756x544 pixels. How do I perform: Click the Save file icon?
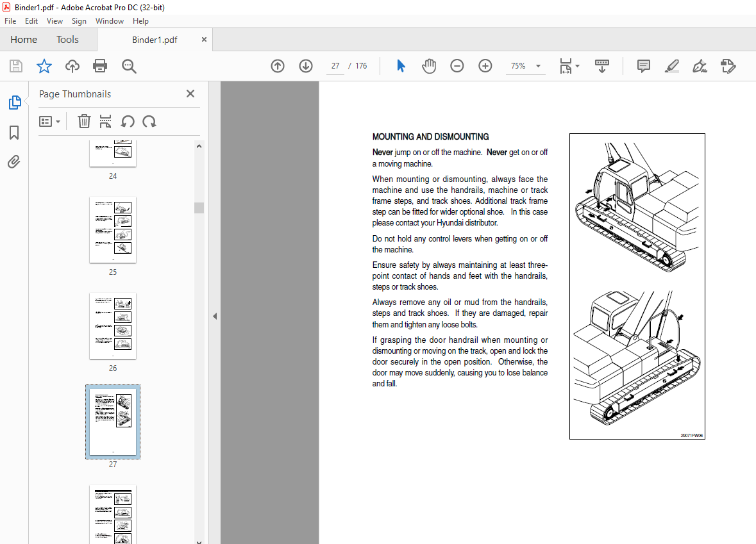[x=16, y=66]
